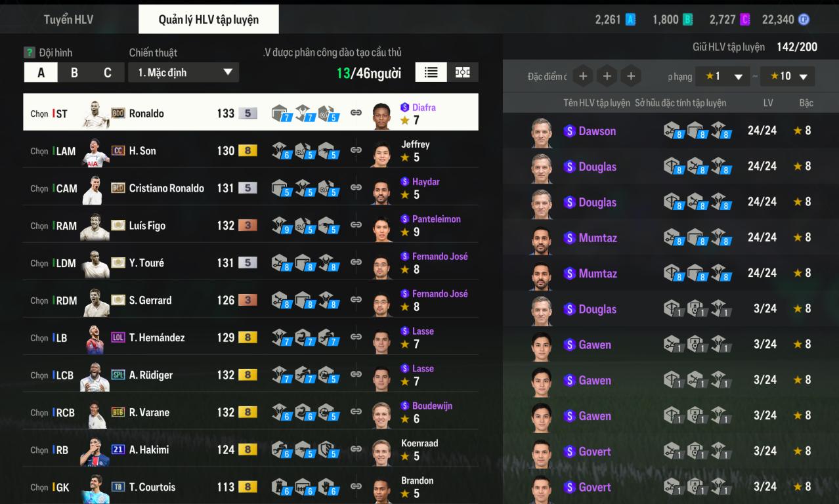Open minimum star rank dropdown
The image size is (839, 504).
coord(722,76)
